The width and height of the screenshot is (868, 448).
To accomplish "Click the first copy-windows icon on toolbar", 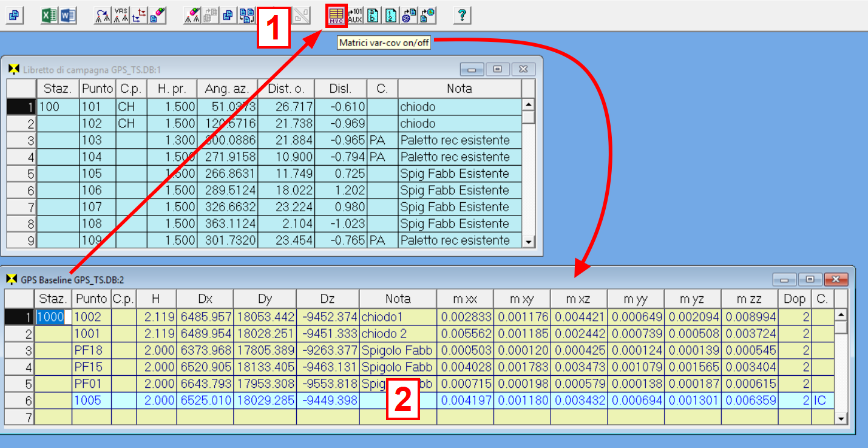I will [14, 15].
